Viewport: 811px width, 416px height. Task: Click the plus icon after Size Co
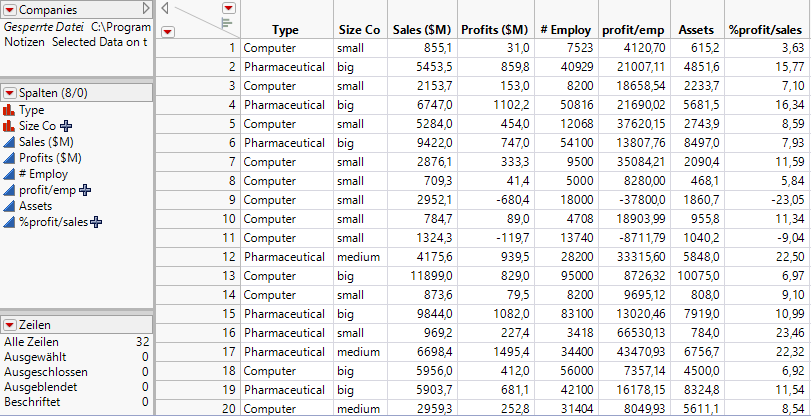coord(66,126)
